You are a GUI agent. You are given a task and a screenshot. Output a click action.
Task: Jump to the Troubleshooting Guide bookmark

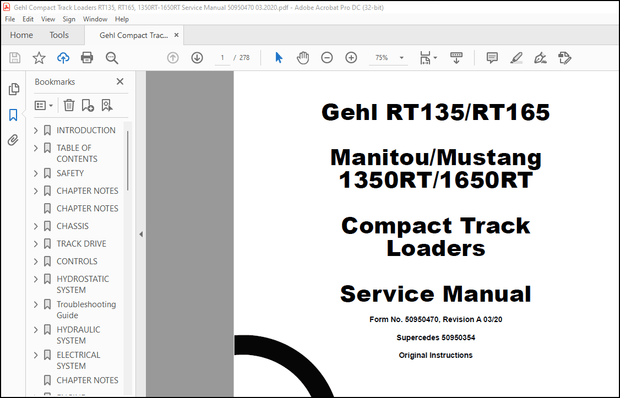86,309
